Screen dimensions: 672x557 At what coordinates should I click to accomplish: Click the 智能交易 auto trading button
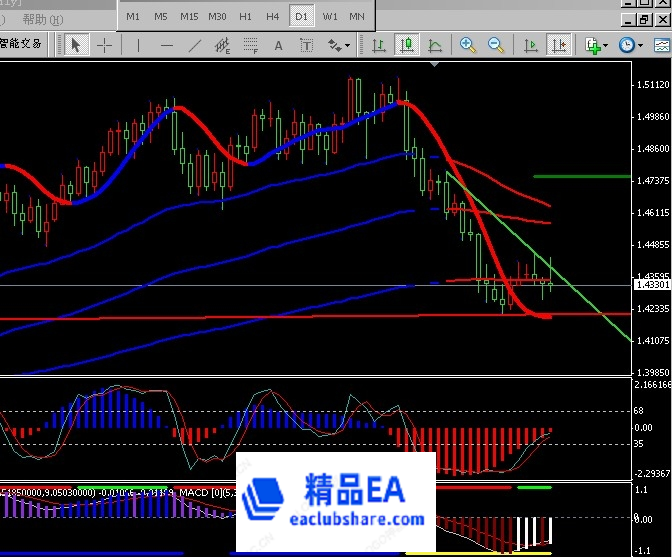click(x=24, y=45)
